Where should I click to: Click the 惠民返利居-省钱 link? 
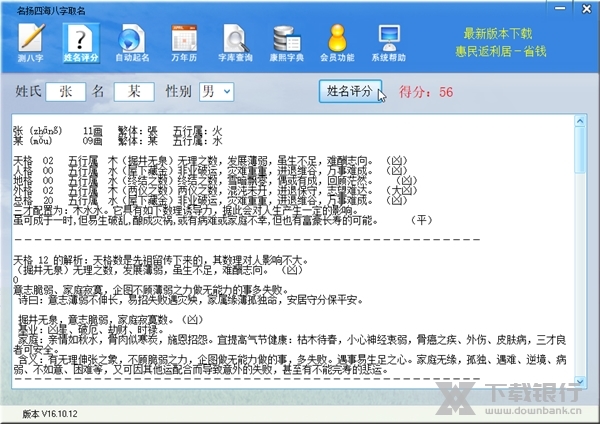tap(501, 51)
